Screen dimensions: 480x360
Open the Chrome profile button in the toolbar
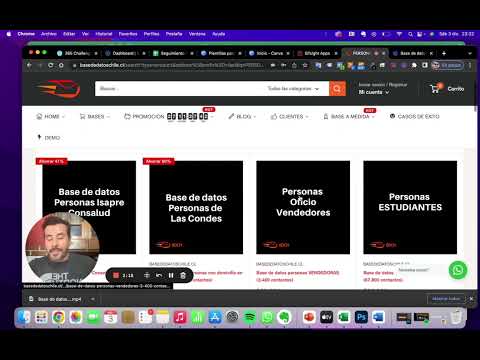click(x=447, y=65)
